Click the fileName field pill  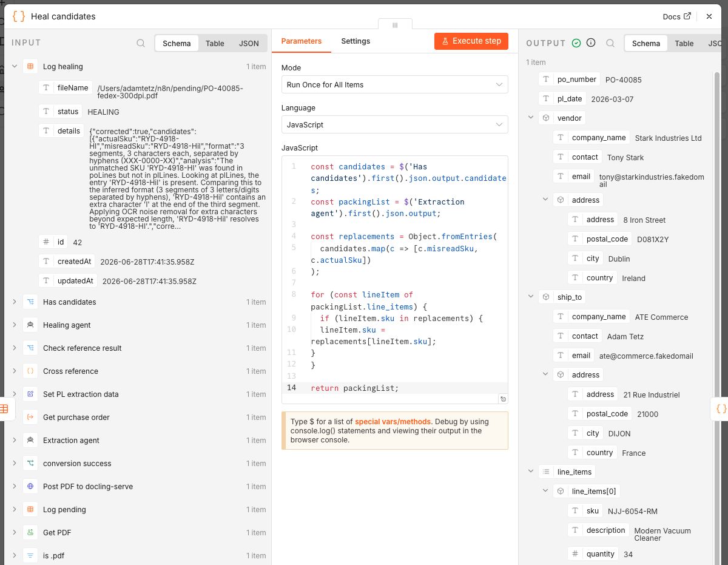tap(66, 88)
